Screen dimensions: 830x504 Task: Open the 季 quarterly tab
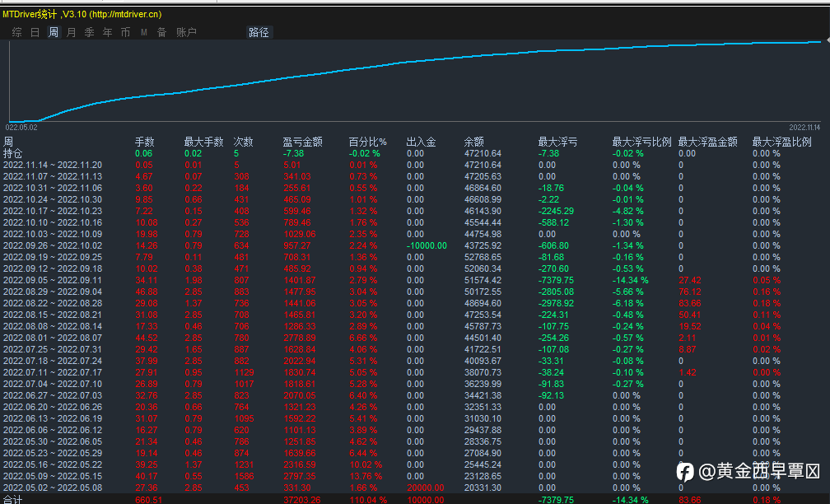90,32
